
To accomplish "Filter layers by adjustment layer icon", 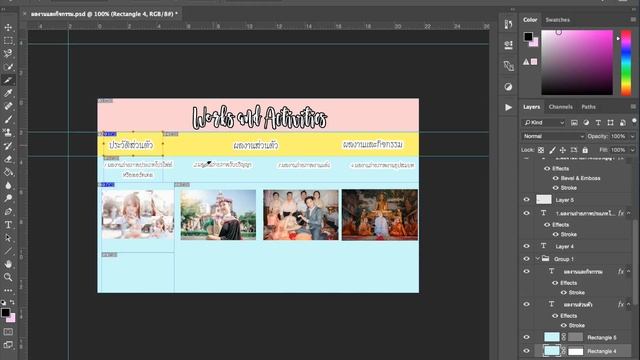I will point(586,122).
